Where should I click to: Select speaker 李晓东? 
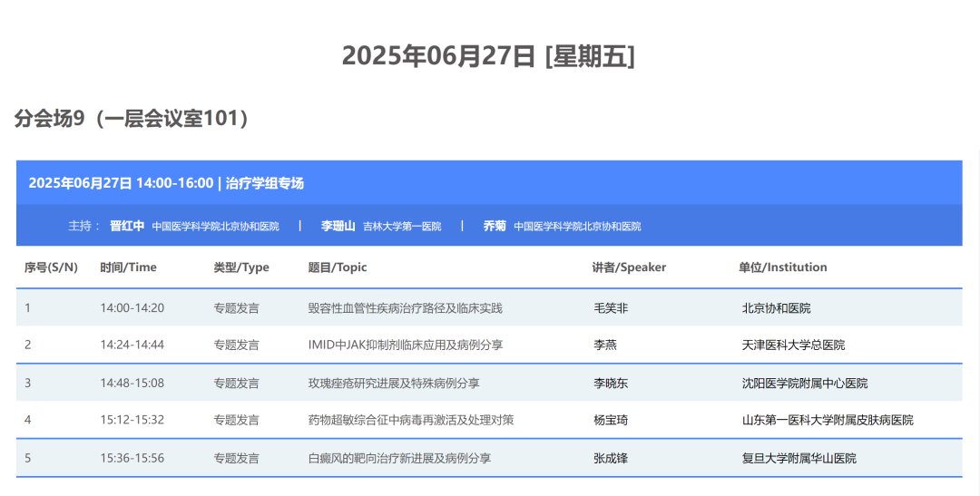tap(611, 383)
